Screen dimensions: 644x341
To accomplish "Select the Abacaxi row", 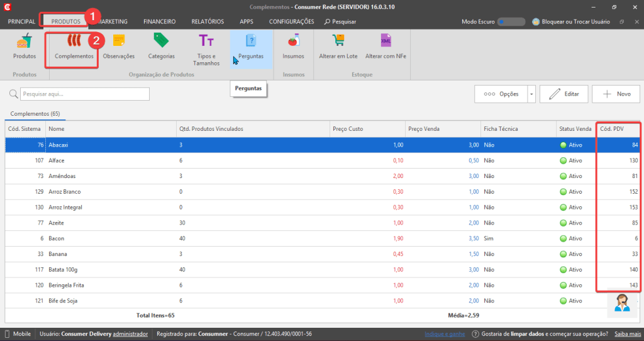I will [323, 145].
